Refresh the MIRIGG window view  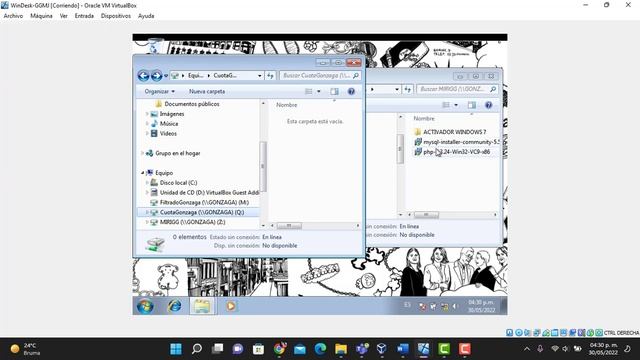point(407,89)
